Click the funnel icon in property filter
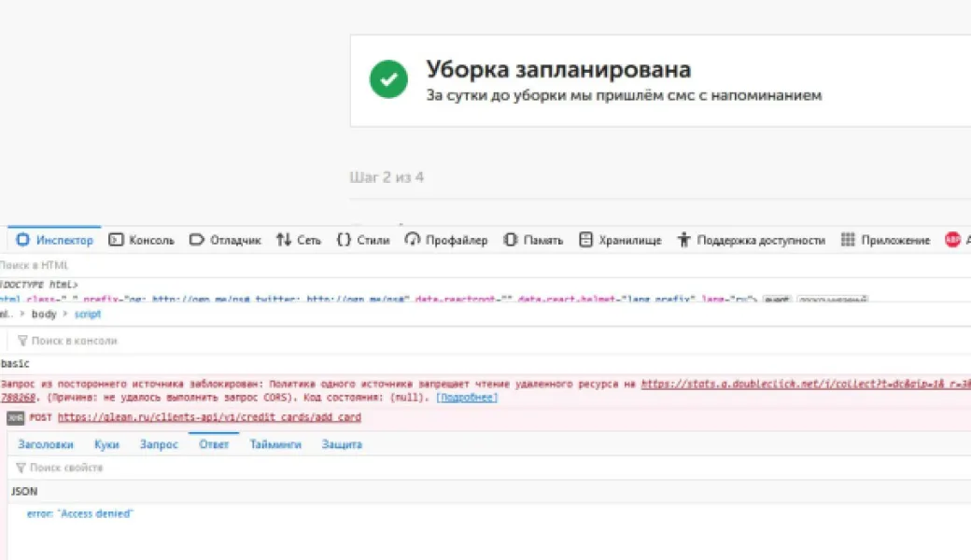This screenshot has width=971, height=560. [21, 468]
